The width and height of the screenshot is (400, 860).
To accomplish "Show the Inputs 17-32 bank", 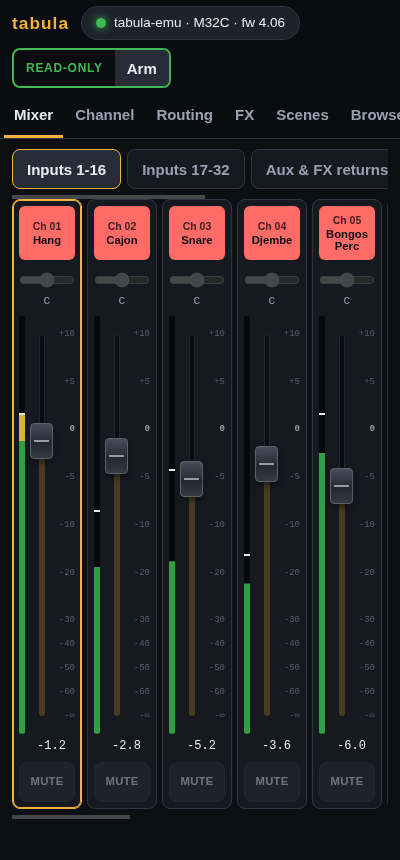I will [x=185, y=169].
